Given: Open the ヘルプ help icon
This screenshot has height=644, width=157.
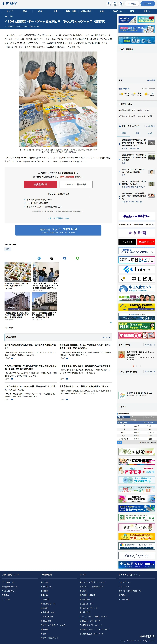Looking at the screenshot, I should pyautogui.click(x=108, y=4).
